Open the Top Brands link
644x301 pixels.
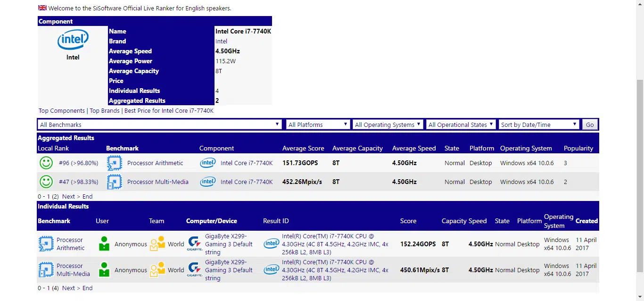click(105, 110)
